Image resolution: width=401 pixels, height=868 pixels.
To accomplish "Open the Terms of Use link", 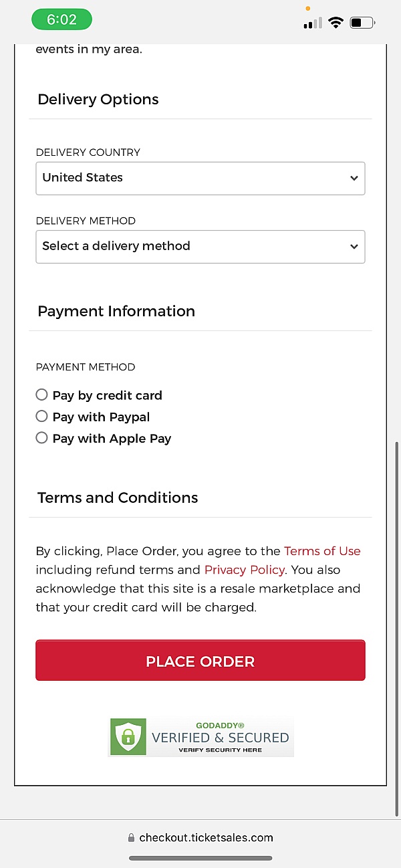I will (322, 551).
